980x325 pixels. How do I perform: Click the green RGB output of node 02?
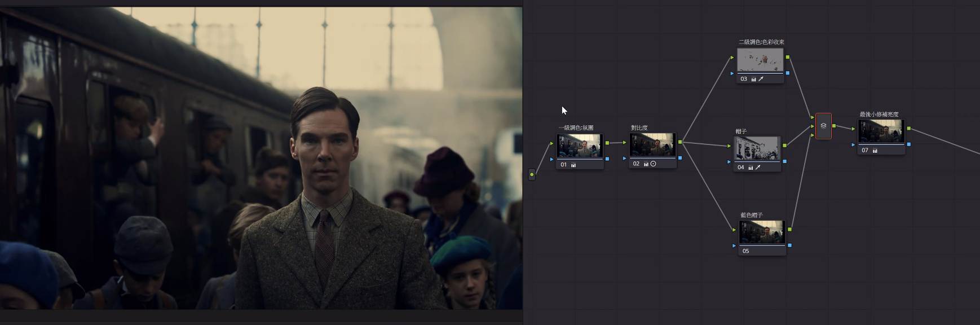[x=680, y=142]
